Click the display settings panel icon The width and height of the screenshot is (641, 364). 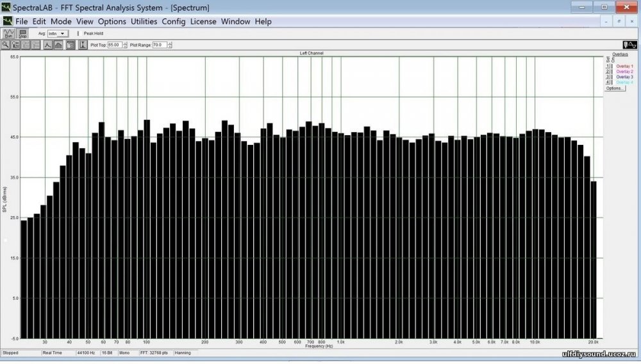(x=70, y=45)
